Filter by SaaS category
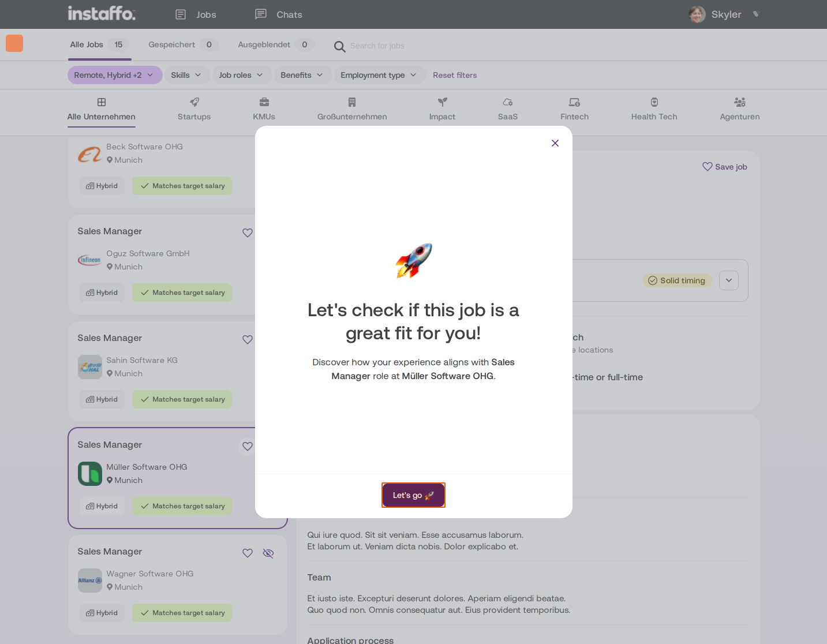The height and width of the screenshot is (644, 827). [x=508, y=110]
